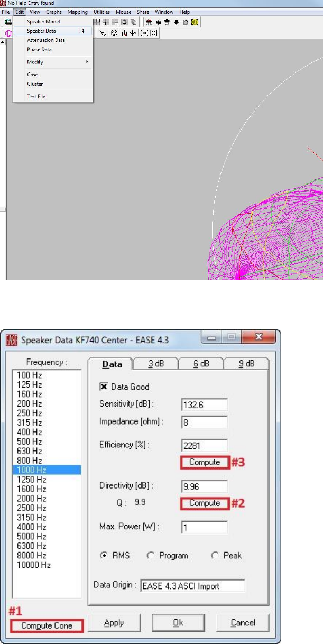
Task: Open the Mapping menu
Action: [78, 12]
